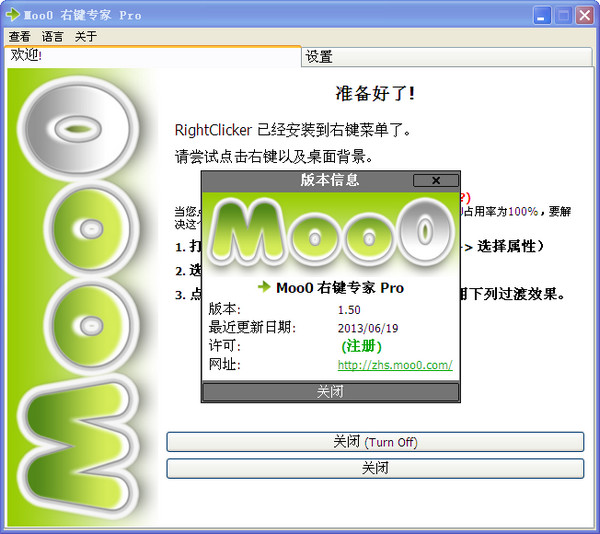Click the green (注册) license link
Screen dimensions: 600x534
[361, 346]
